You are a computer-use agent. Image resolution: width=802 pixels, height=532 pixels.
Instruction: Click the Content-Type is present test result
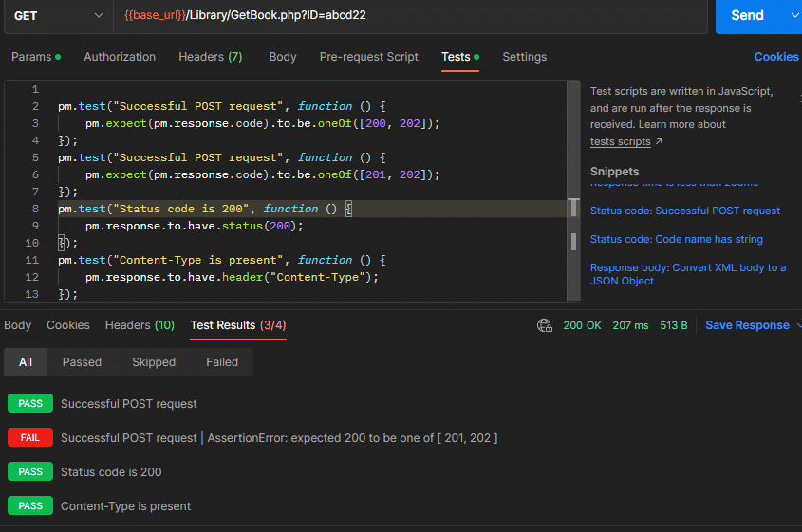[x=126, y=506]
